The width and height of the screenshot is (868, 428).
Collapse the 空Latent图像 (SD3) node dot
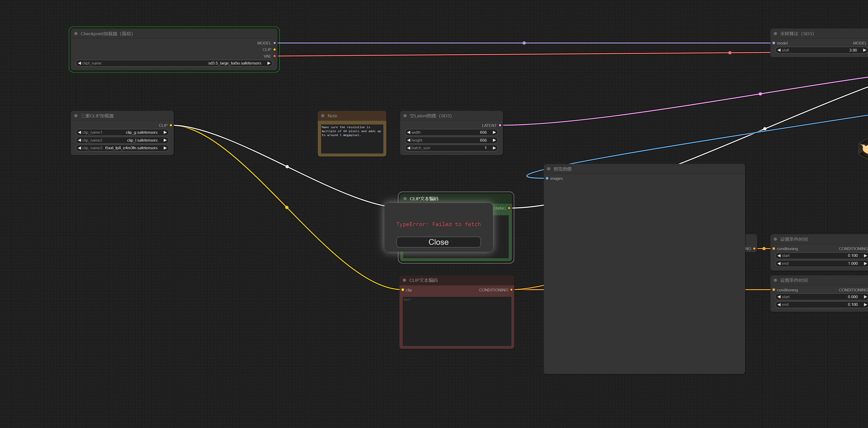point(405,116)
